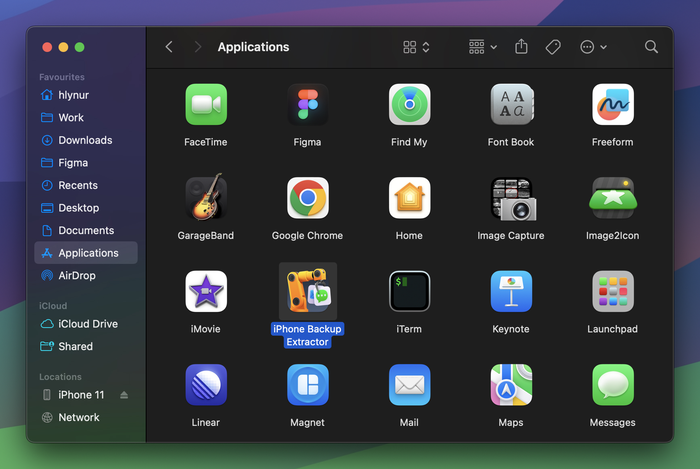Viewport: 700px width, 469px height.
Task: Click the Favourites section header
Action: coord(62,77)
